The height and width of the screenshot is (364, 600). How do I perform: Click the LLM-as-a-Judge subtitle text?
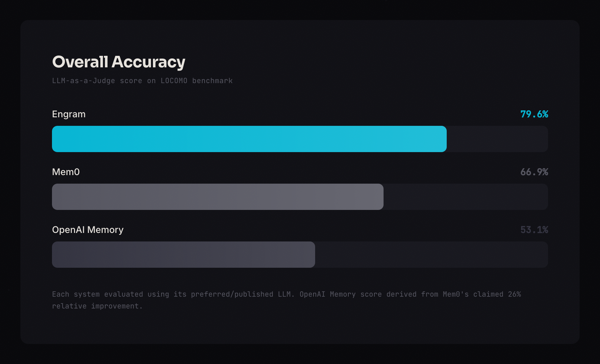click(142, 81)
